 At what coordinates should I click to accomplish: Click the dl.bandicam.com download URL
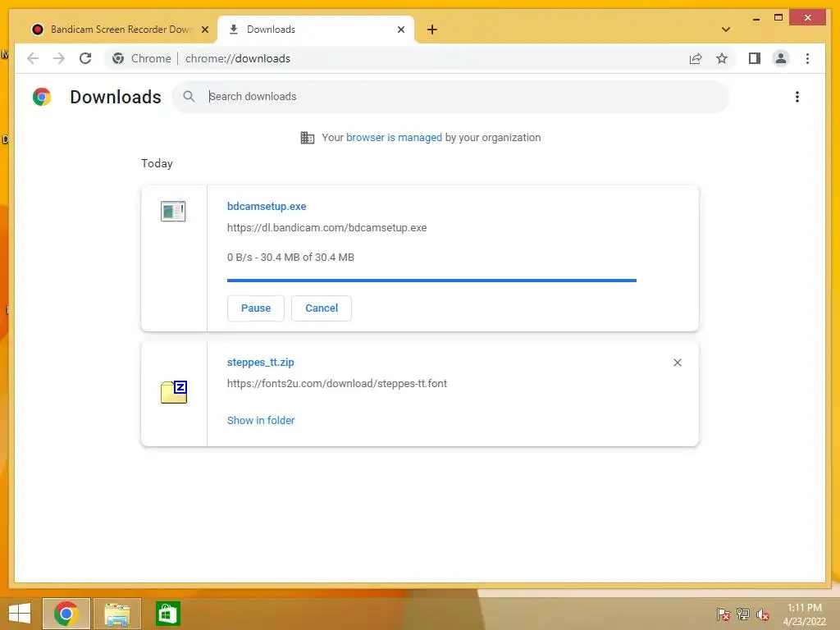tap(326, 228)
